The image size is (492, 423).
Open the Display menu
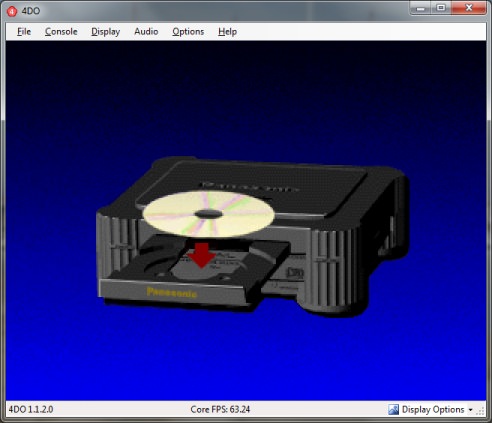pyautogui.click(x=105, y=32)
